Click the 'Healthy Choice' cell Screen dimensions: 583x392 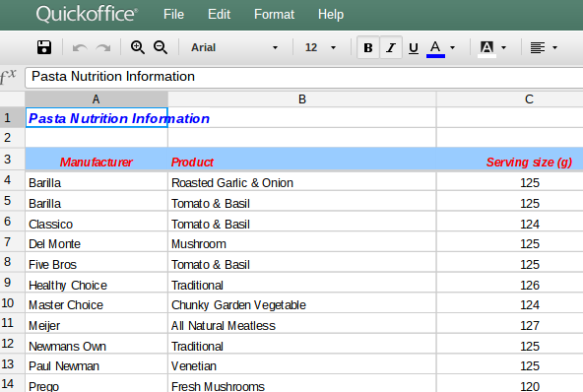coord(97,284)
